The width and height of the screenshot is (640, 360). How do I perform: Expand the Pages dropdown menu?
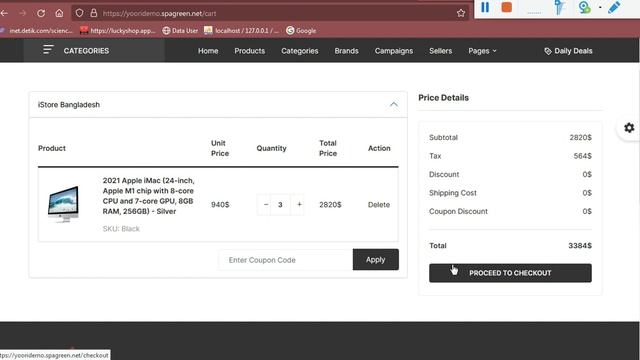click(482, 51)
